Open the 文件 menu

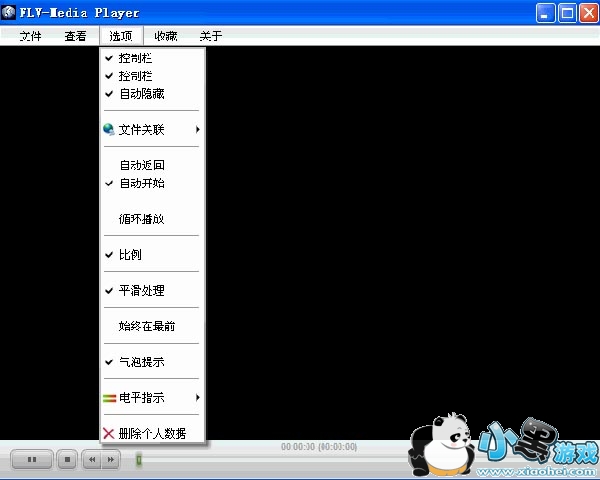30,36
